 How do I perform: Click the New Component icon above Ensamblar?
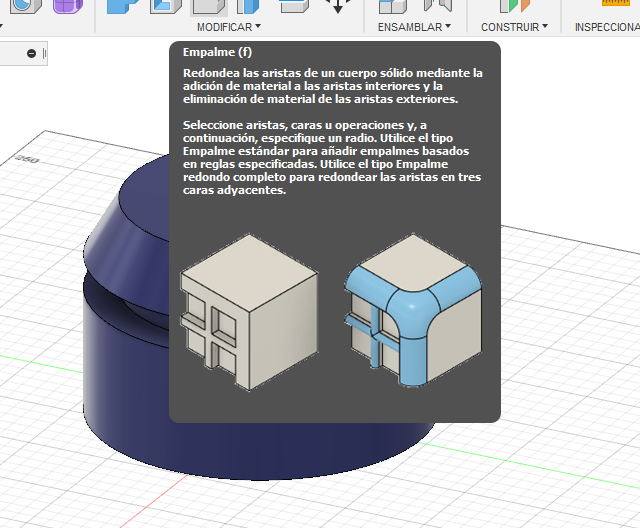coord(392,6)
